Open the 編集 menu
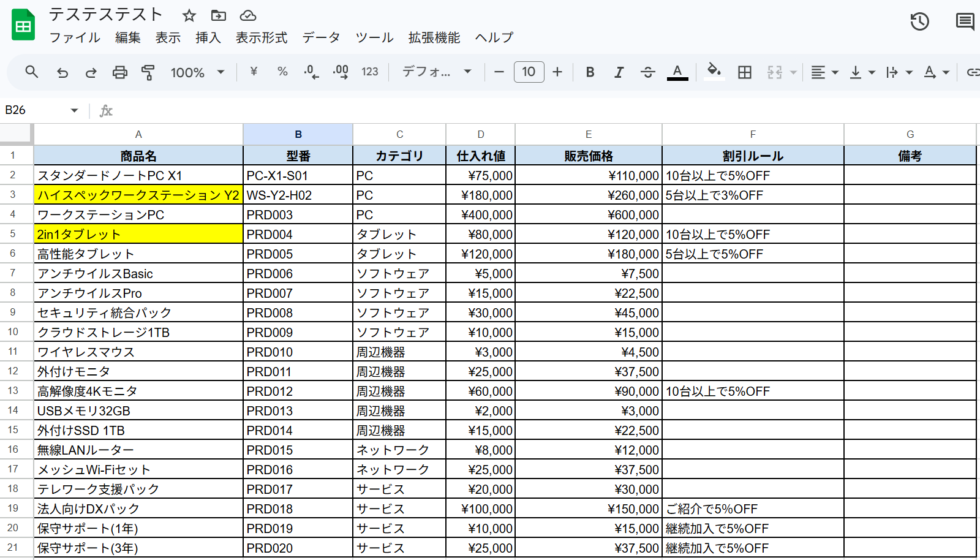 (128, 37)
